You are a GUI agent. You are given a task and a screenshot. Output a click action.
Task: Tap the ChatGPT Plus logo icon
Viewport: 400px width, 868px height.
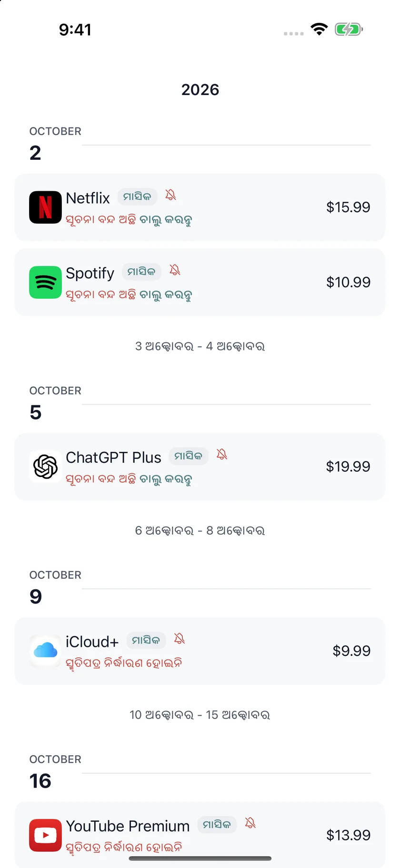click(x=45, y=467)
